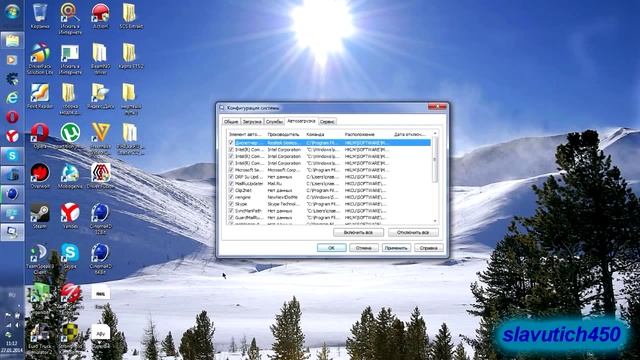Click the Включить все button
640x360 pixels.
358,232
